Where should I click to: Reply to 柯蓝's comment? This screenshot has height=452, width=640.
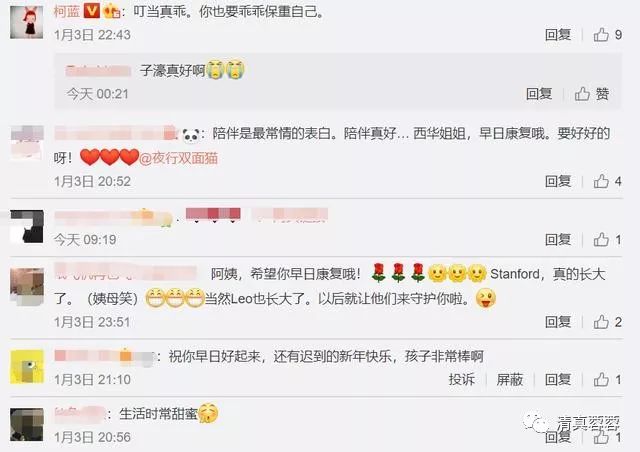558,35
